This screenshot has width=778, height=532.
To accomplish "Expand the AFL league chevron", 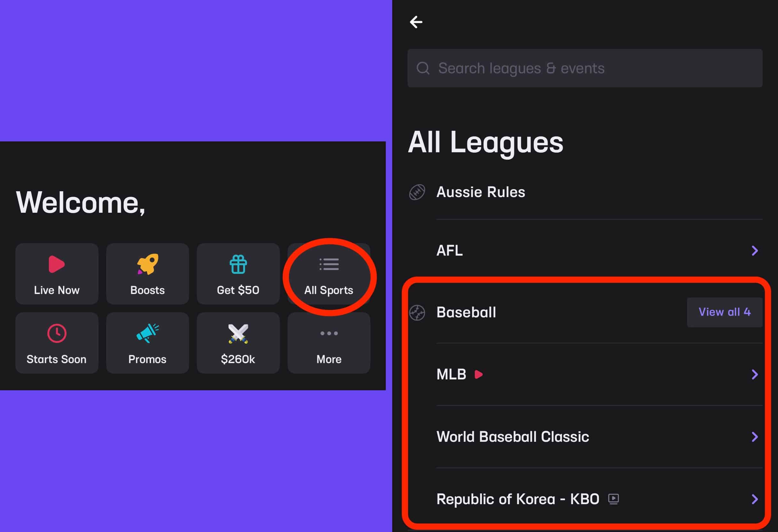I will (755, 250).
